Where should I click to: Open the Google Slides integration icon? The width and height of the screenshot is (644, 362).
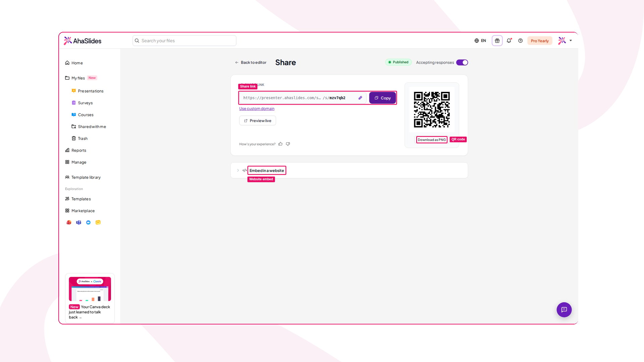click(98, 222)
